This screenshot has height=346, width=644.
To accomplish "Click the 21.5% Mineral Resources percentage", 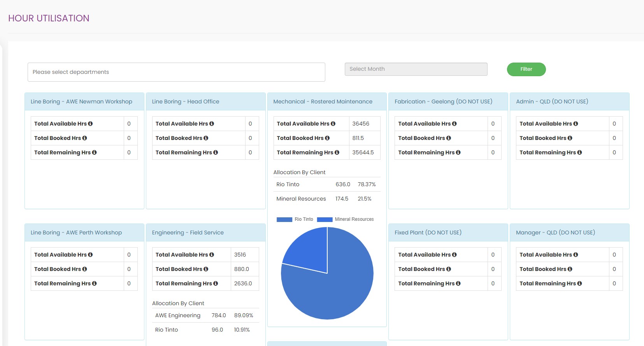I will pos(365,199).
